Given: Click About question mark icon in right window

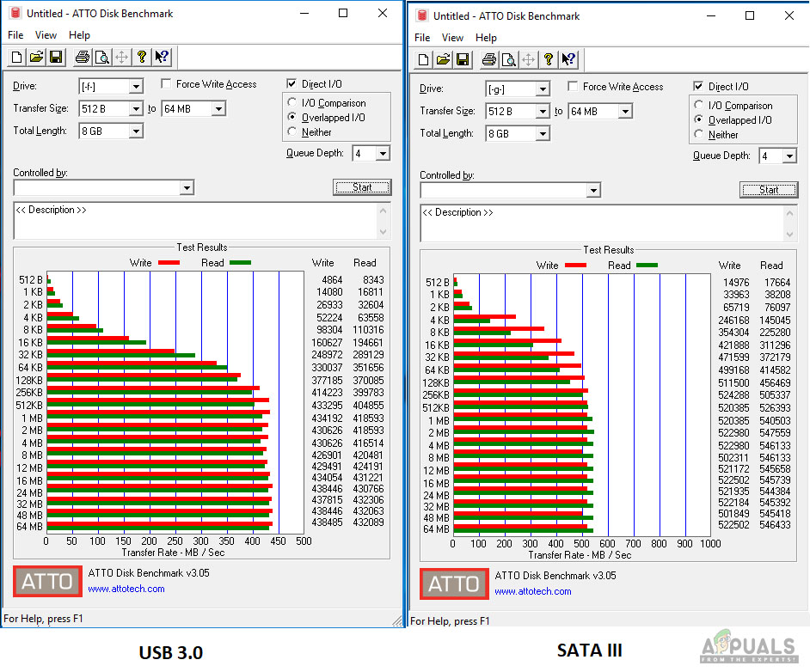Looking at the screenshot, I should pos(548,59).
